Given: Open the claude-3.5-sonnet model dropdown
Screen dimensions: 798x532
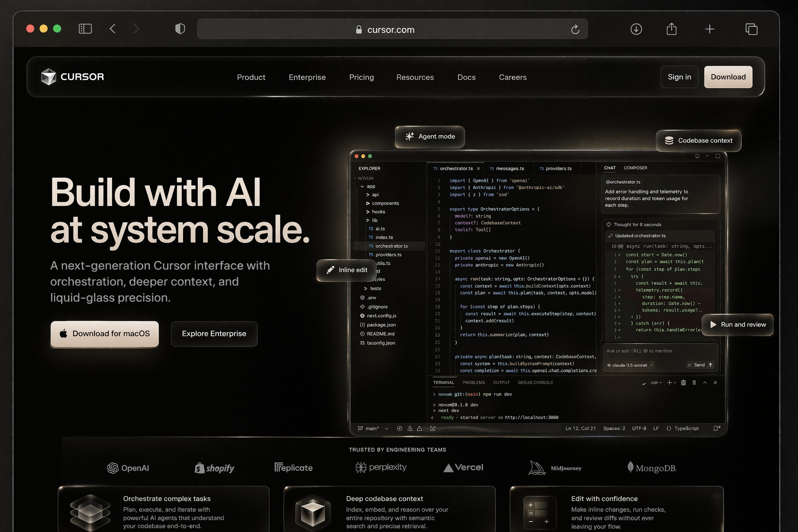Looking at the screenshot, I should (x=631, y=365).
